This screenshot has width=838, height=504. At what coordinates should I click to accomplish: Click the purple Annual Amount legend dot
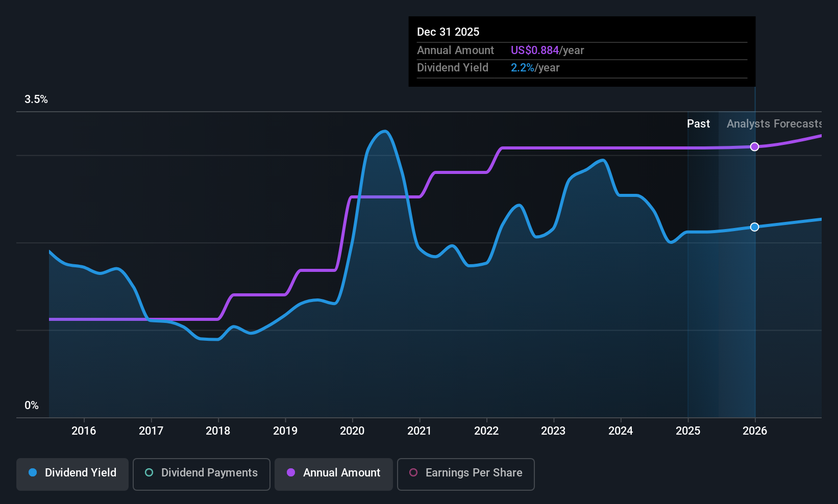coord(291,472)
